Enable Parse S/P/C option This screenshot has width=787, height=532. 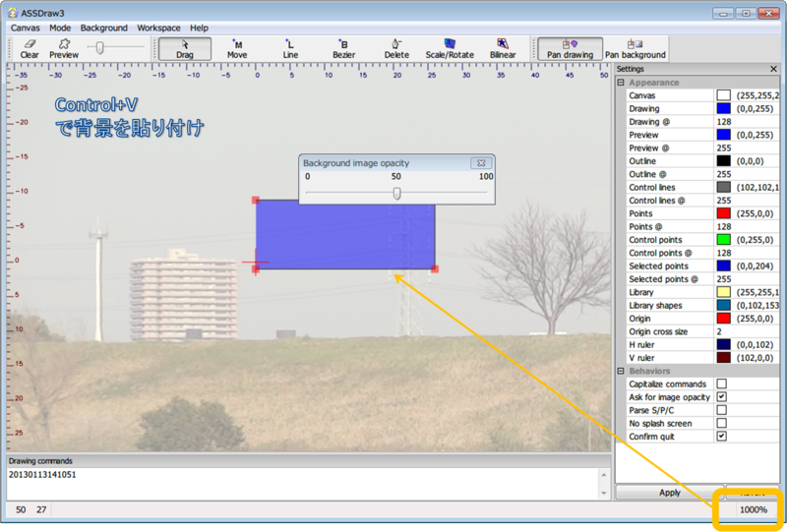coord(721,410)
